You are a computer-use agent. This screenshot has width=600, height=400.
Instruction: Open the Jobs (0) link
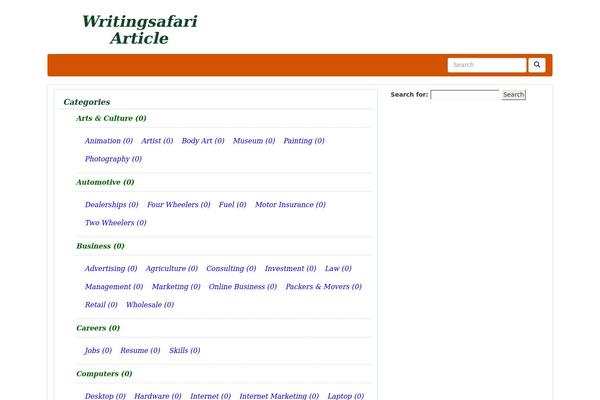(x=98, y=351)
